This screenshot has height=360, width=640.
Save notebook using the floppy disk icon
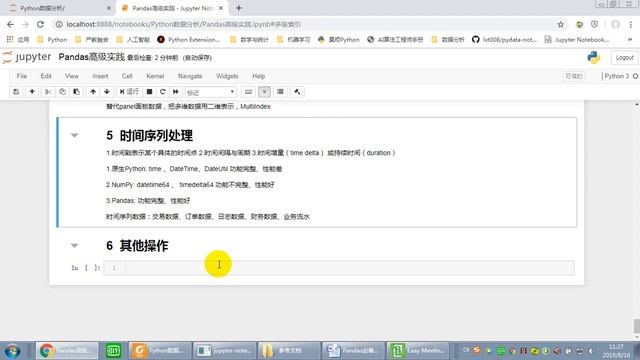pyautogui.click(x=16, y=92)
